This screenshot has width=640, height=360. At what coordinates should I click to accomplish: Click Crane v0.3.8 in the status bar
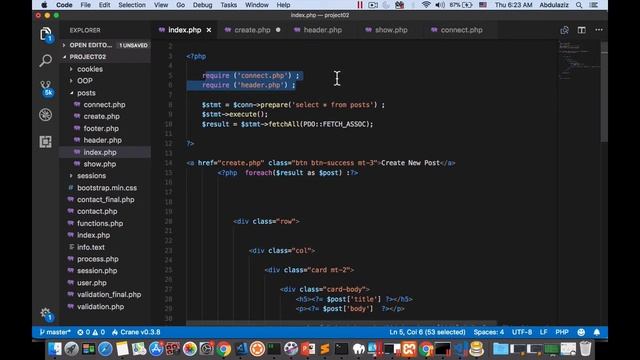[x=136, y=332]
